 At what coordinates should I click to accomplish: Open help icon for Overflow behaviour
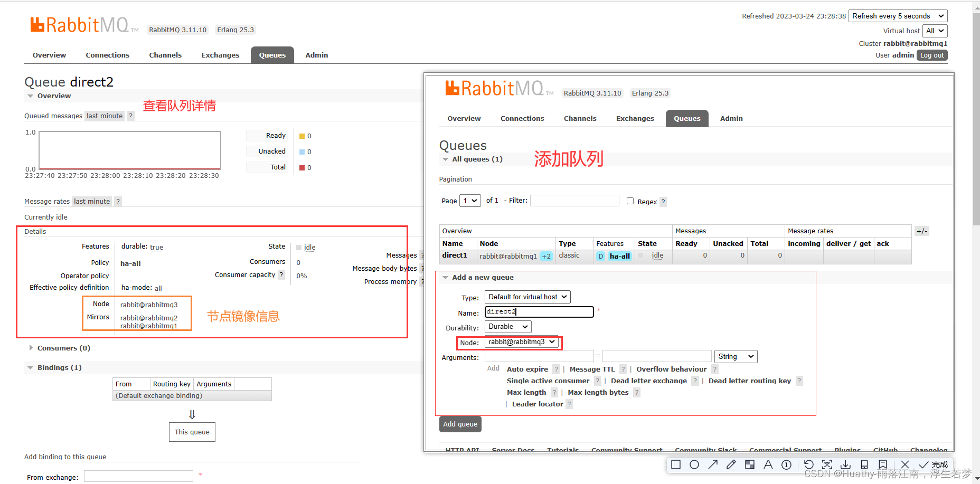715,369
